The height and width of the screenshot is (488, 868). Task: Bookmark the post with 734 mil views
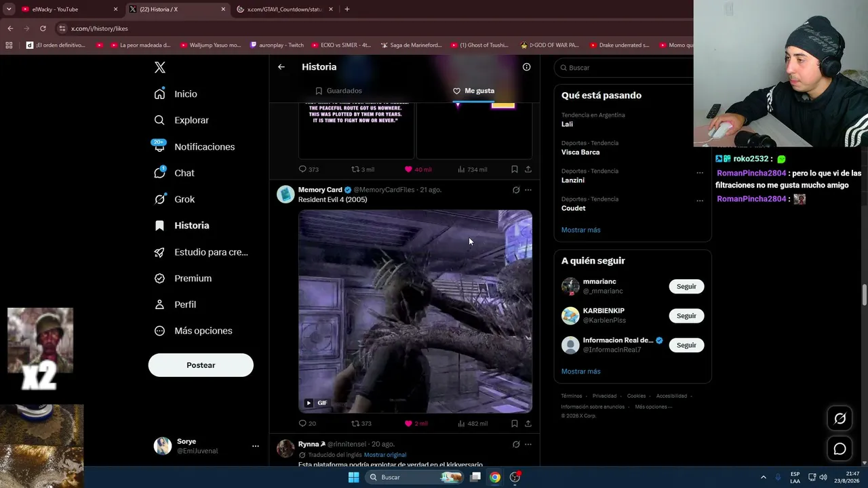(x=515, y=169)
